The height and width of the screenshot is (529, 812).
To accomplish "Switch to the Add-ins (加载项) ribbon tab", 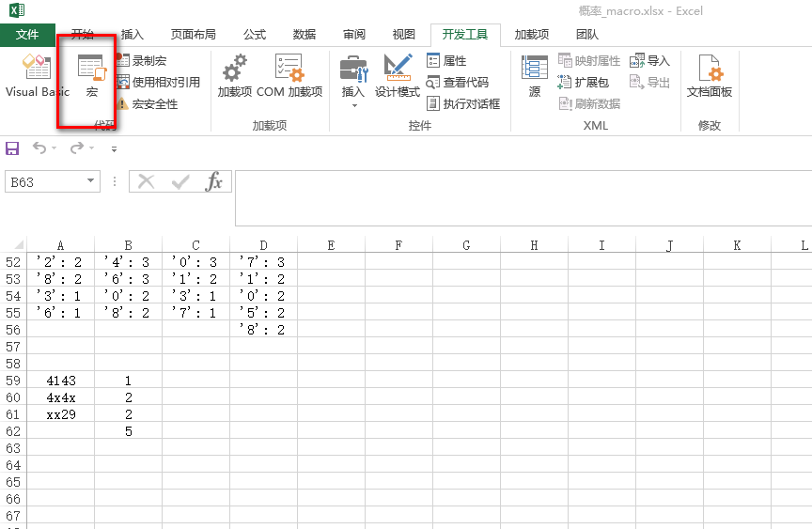I will pos(531,35).
